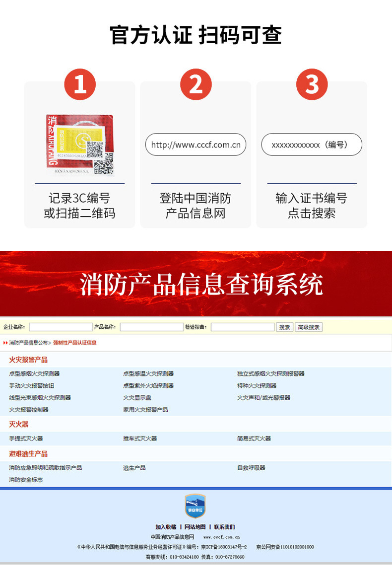Image resolution: width=392 pixels, height=580 pixels.
Task: Open 特种火灾探测器 link
Action: [x=257, y=385]
